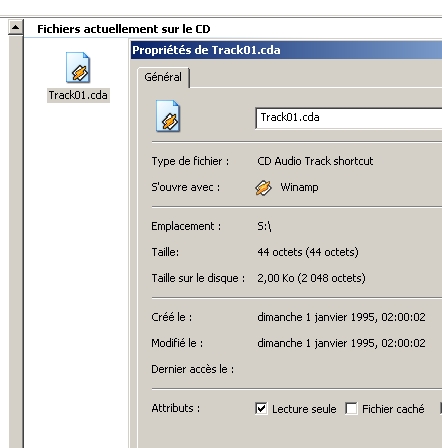Click the Modifié le date value
Screen dimensions: 442x448
pos(341,343)
